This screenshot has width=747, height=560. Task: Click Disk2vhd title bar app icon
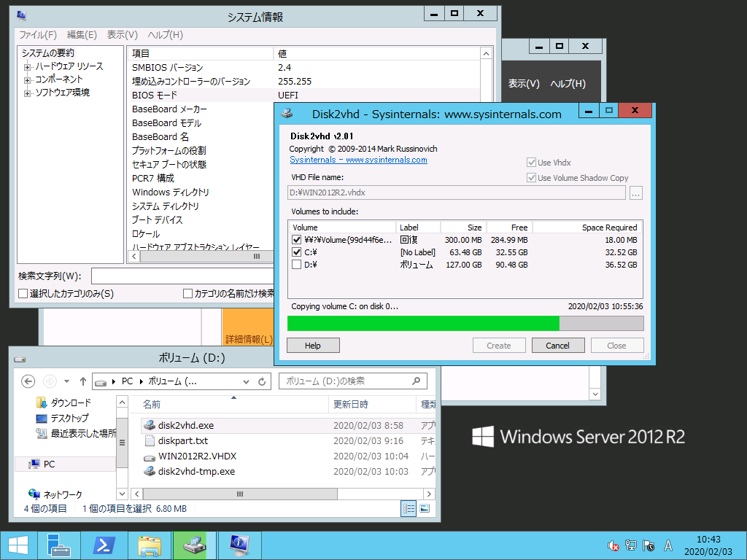coord(287,114)
